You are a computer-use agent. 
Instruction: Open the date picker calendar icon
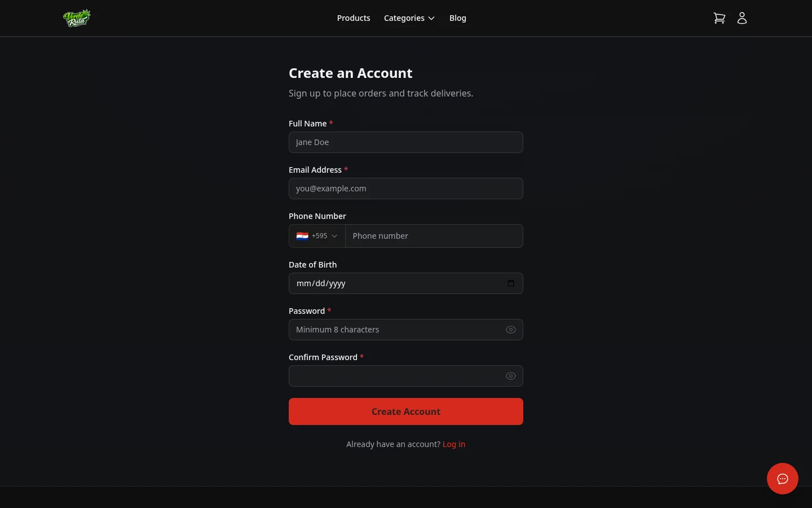[x=511, y=283]
